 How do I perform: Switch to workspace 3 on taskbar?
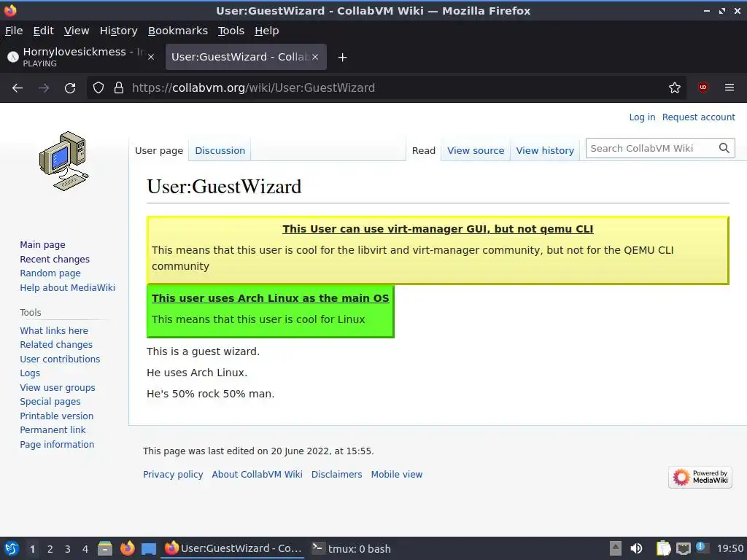point(68,549)
